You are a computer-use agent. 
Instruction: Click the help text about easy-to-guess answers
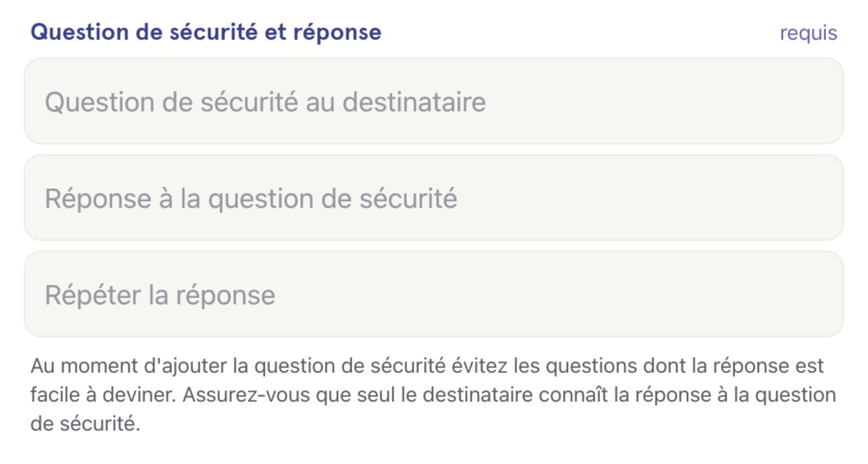point(434,395)
